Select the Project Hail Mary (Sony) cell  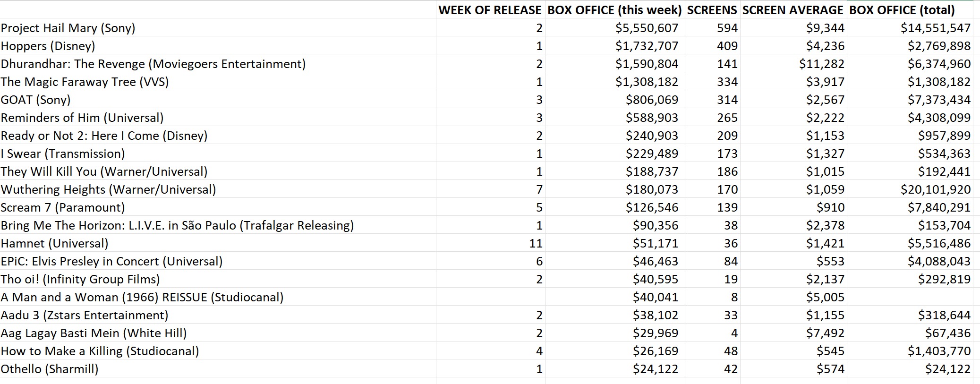(x=68, y=28)
